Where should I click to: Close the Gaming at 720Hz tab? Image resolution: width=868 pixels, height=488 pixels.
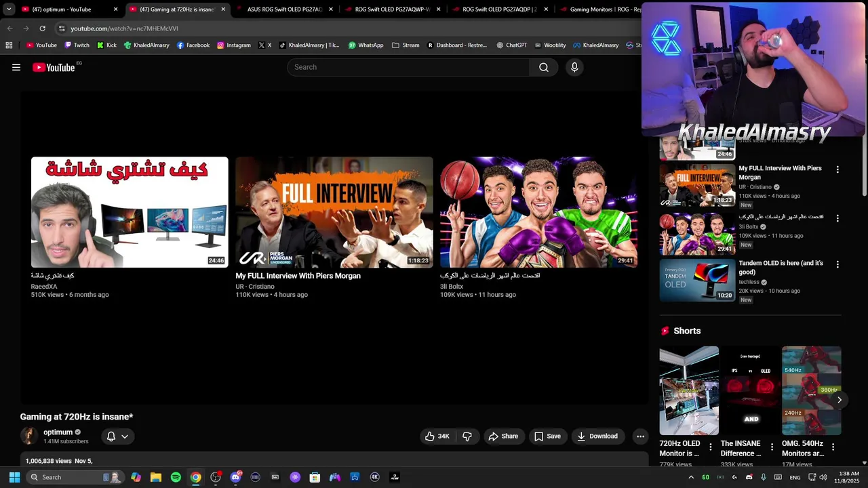[223, 9]
